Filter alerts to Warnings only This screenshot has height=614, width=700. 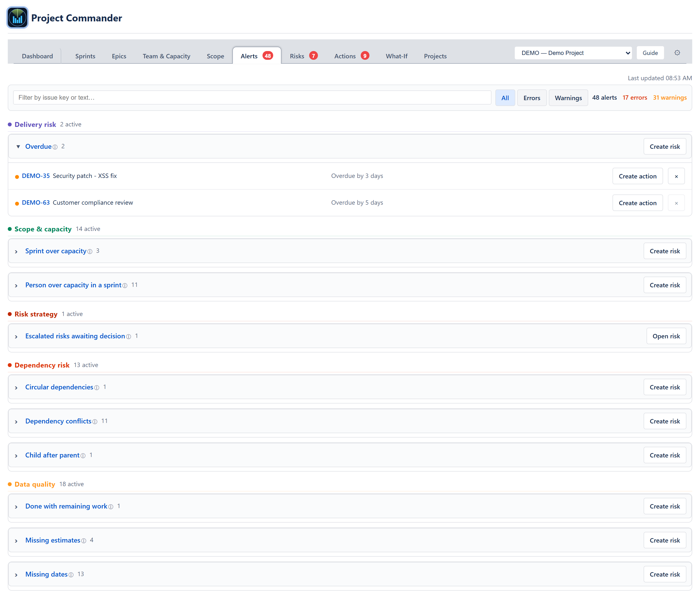(x=568, y=98)
